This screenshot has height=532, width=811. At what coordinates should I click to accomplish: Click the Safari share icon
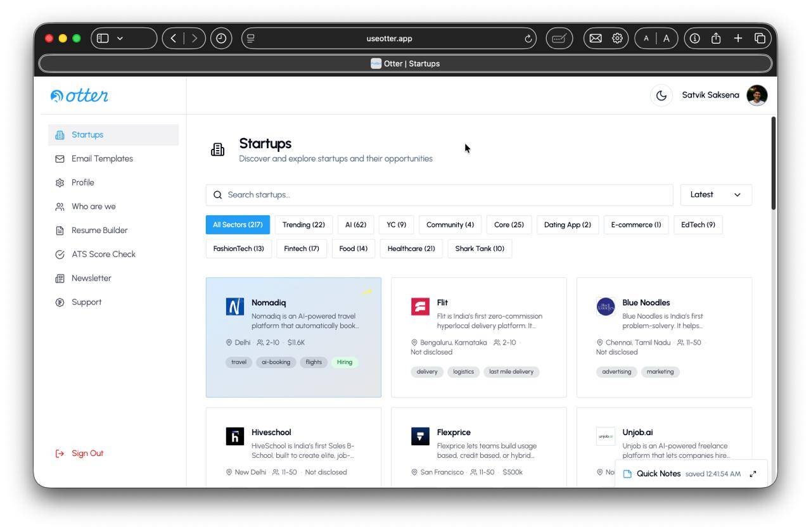pos(716,39)
